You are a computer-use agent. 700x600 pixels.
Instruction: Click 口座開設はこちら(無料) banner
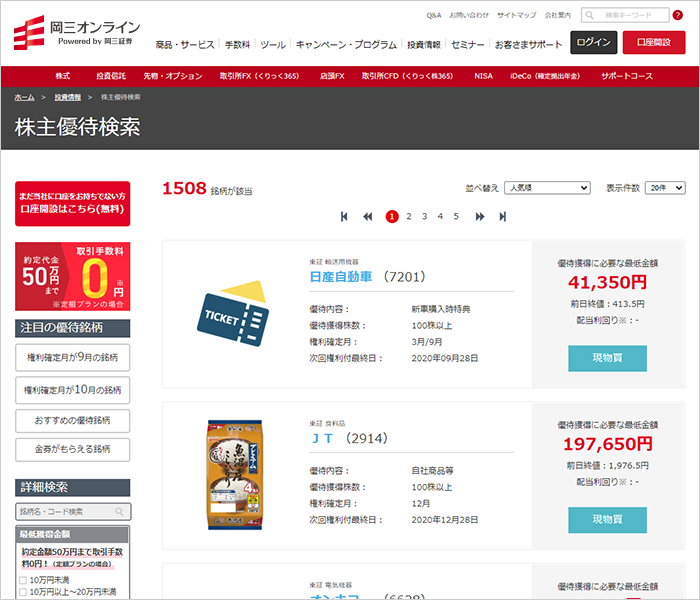pyautogui.click(x=73, y=204)
